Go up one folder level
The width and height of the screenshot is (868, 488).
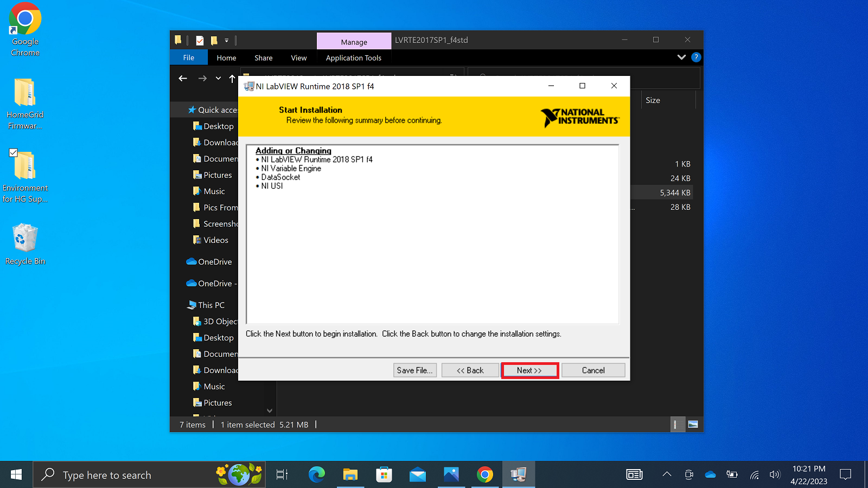[x=232, y=79]
